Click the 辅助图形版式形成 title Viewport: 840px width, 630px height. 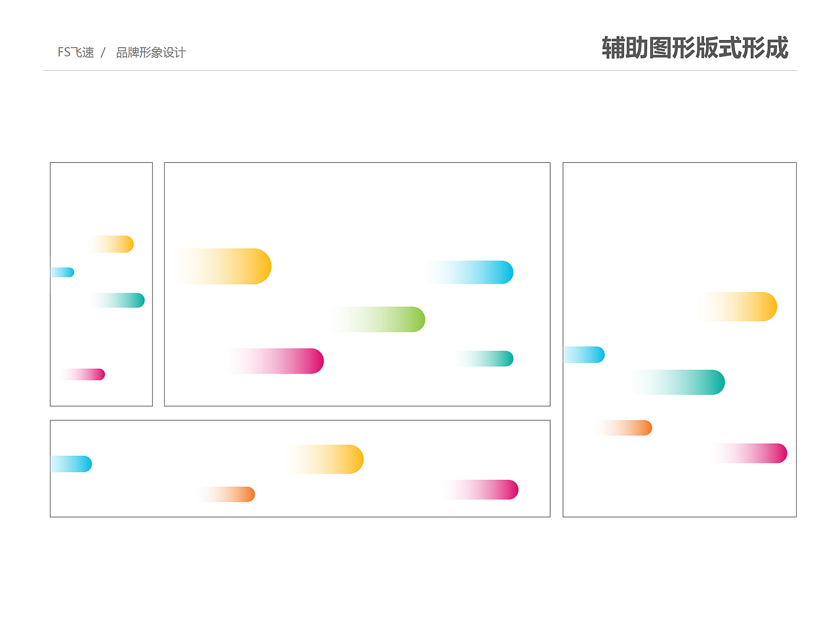[694, 49]
